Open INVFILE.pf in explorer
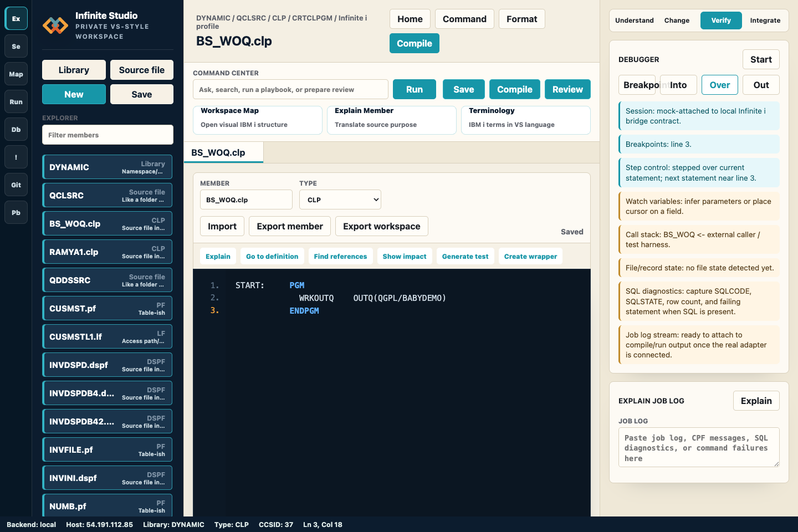Viewport: 798px width, 532px height. pos(108,449)
